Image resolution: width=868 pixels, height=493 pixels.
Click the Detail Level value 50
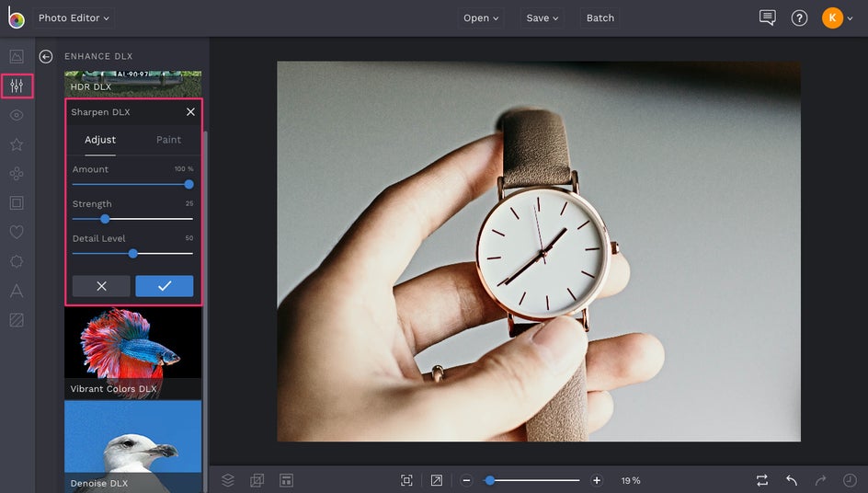189,238
